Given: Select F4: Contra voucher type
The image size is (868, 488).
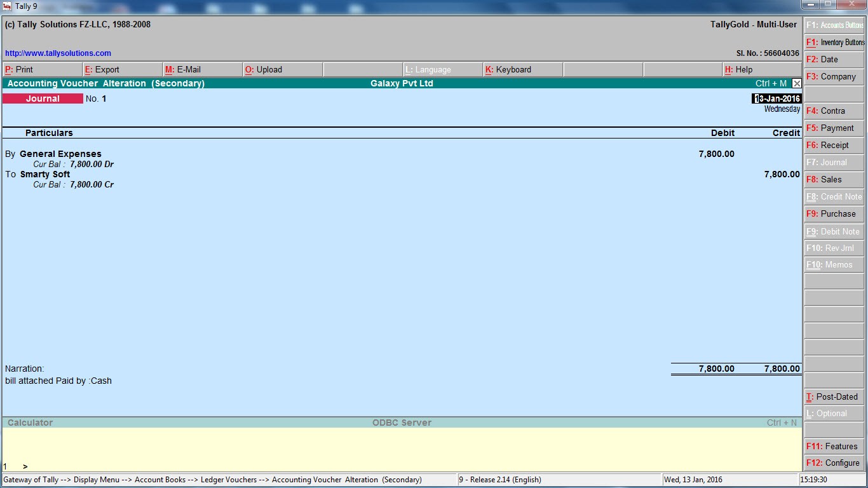Looking at the screenshot, I should (x=834, y=111).
